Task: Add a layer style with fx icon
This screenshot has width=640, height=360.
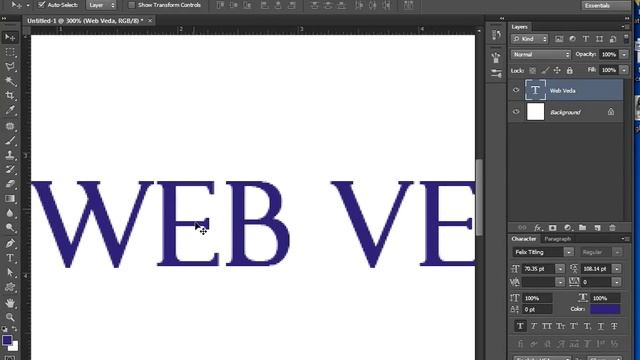Action: pos(538,228)
